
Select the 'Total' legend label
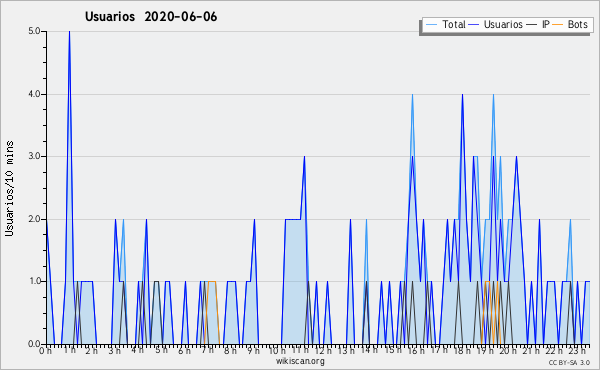click(454, 24)
